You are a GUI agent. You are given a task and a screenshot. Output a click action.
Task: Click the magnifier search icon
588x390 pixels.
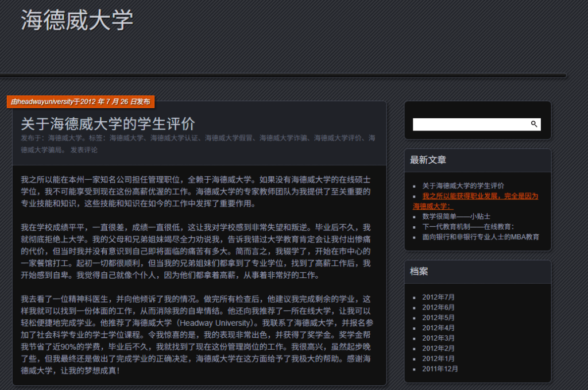pyautogui.click(x=534, y=124)
